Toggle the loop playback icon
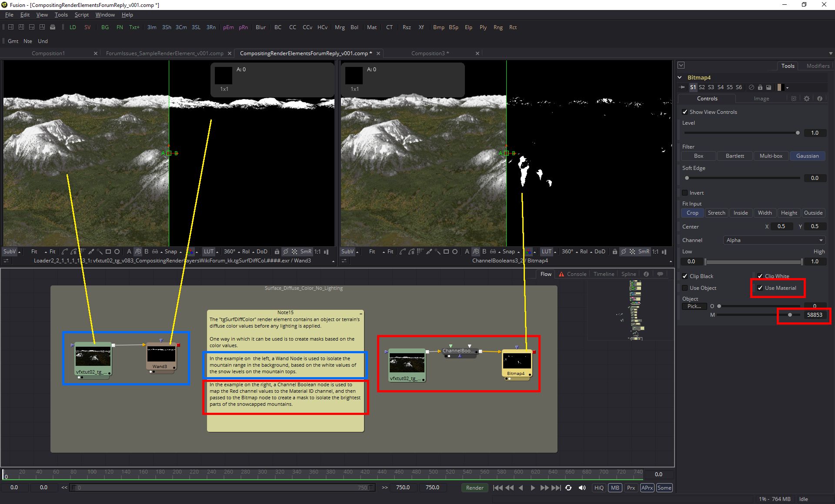 coord(568,487)
